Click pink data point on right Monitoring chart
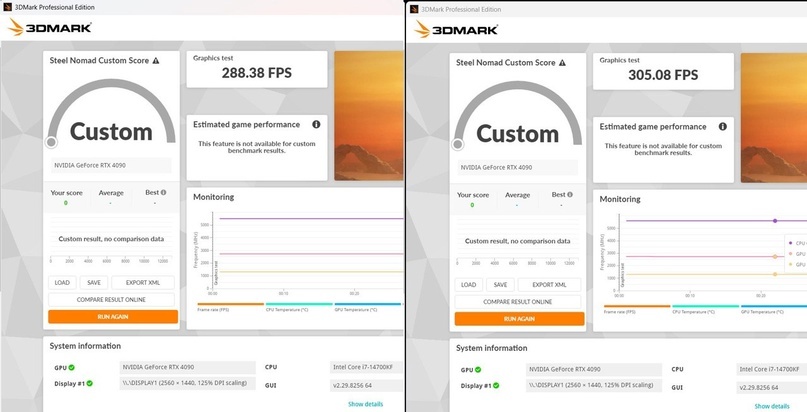Viewport: 807px width, 412px height. pos(775,256)
